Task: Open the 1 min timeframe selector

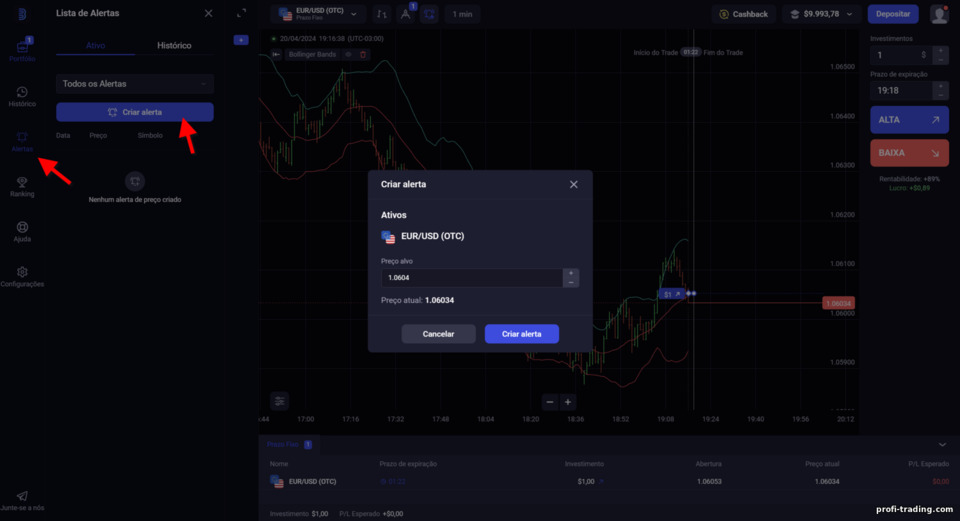Action: pyautogui.click(x=462, y=13)
